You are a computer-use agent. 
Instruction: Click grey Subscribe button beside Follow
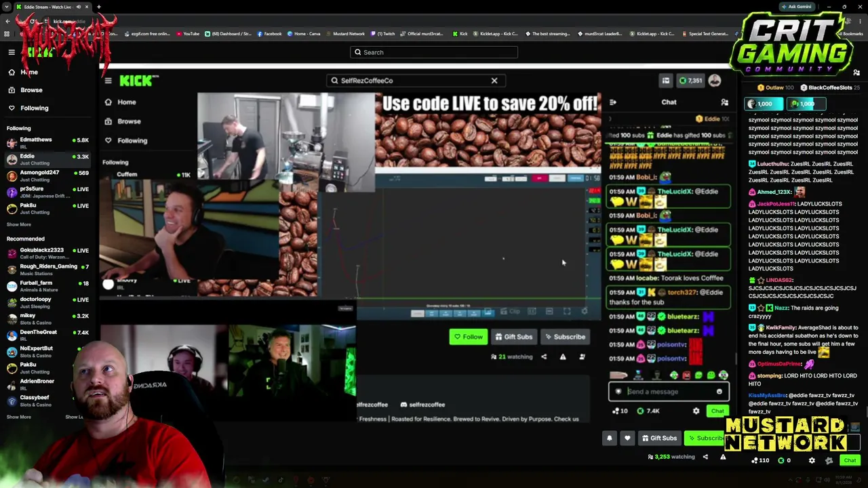[x=564, y=337]
